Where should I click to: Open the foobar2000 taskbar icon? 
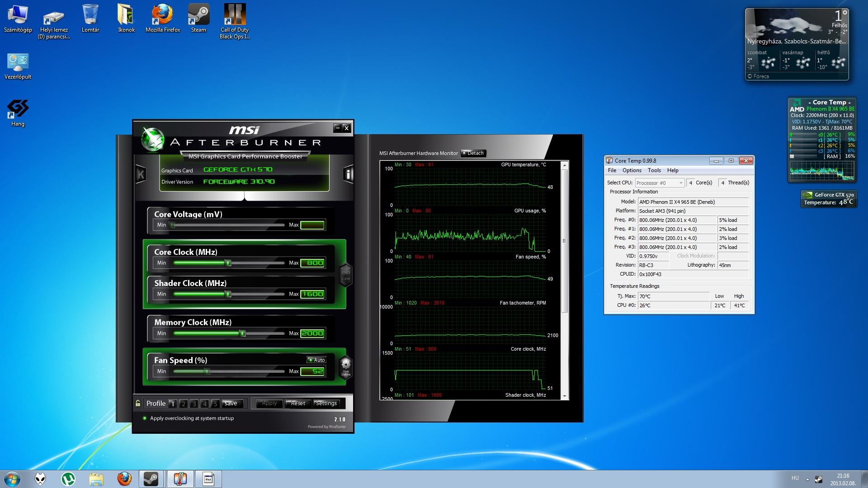(40, 479)
